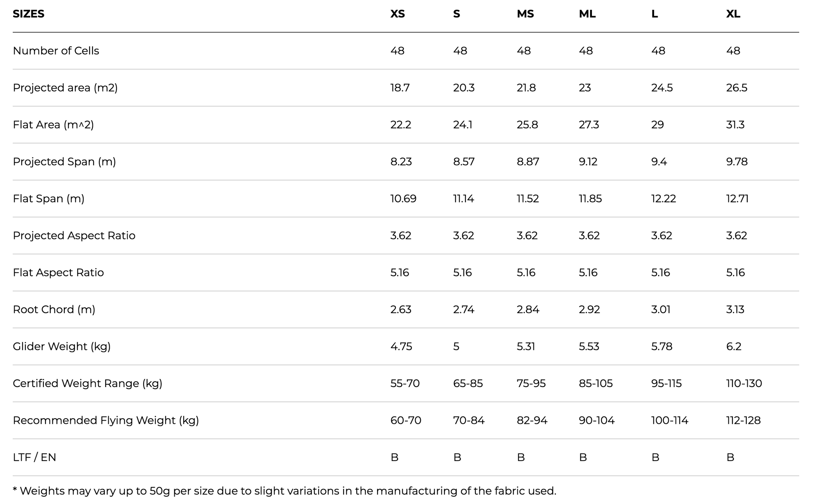
Task: Click the Recommended Flying Weight (kg) label
Action: coord(106,421)
